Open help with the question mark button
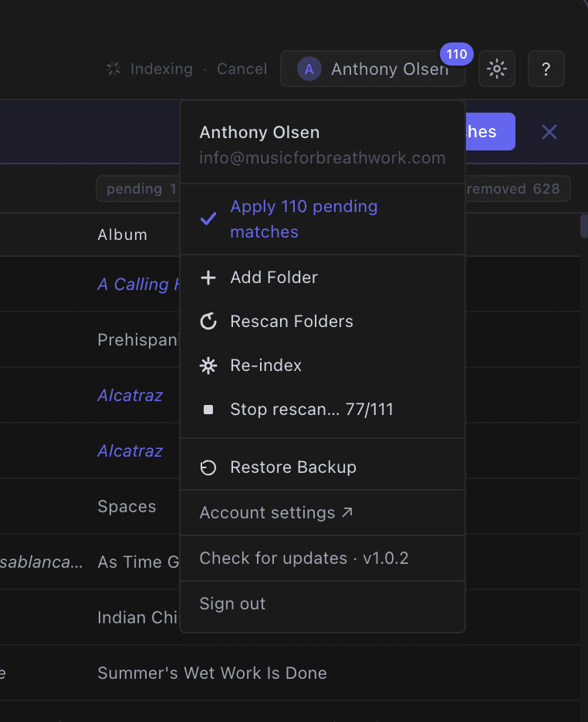This screenshot has height=722, width=588. 546,69
